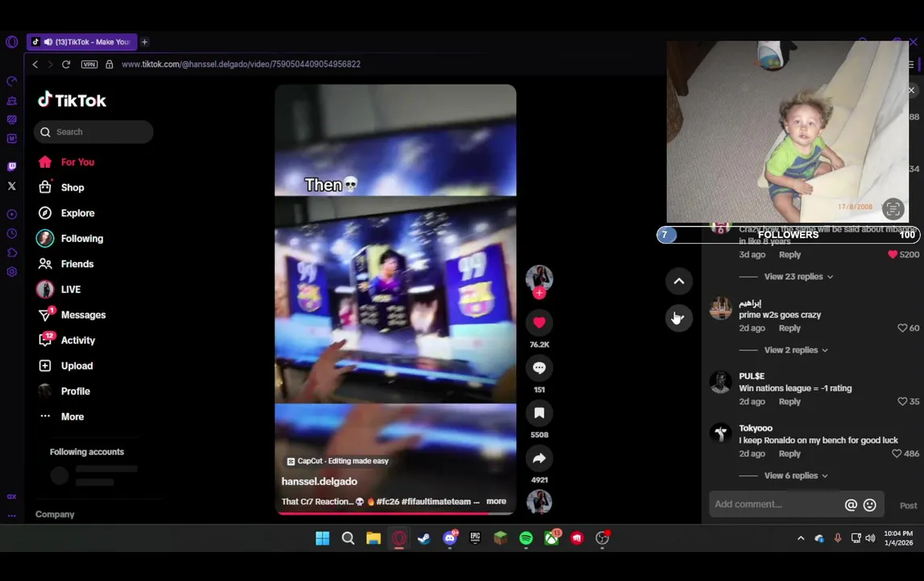Expand View 2 replies

[796, 350]
